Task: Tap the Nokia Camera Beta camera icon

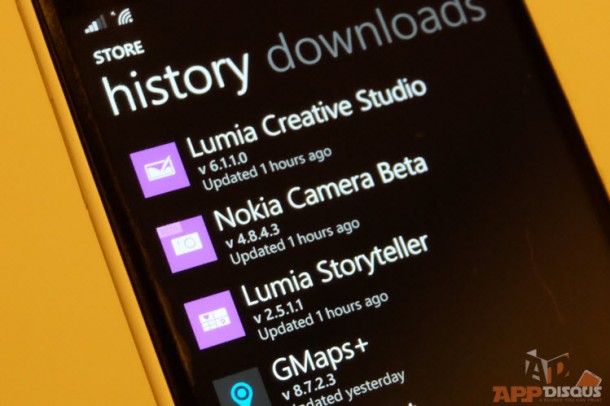Action: click(x=187, y=244)
